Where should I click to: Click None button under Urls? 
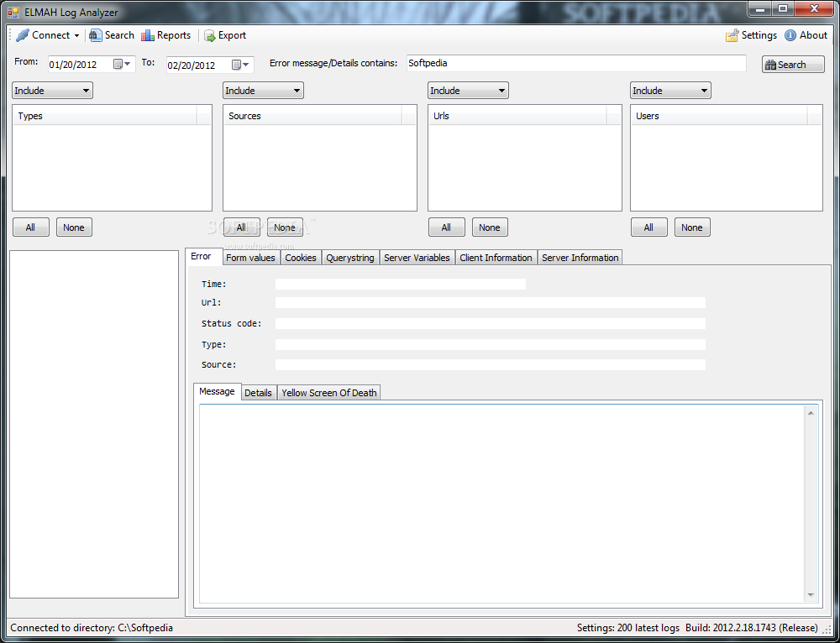click(x=490, y=227)
